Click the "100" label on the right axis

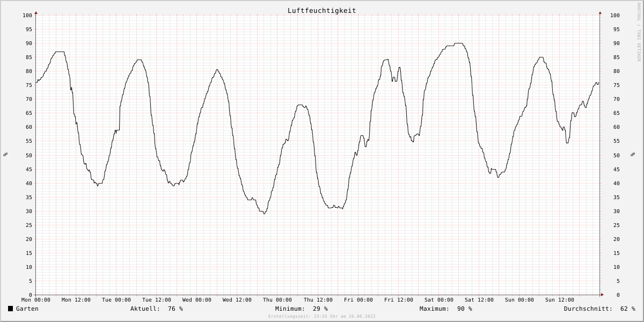point(615,16)
